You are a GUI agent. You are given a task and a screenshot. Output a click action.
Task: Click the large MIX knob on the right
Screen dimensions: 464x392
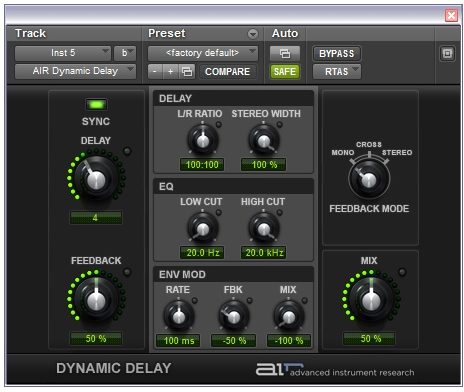[371, 300]
